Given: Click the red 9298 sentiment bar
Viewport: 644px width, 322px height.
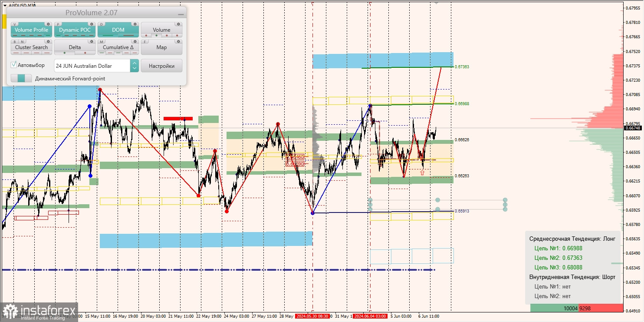Looking at the screenshot, I should click(x=601, y=308).
